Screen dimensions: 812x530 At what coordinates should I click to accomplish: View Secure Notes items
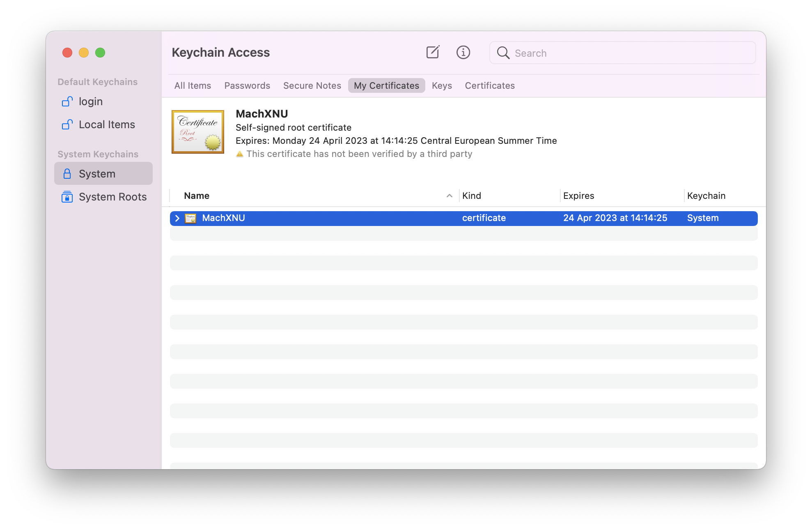pos(312,85)
